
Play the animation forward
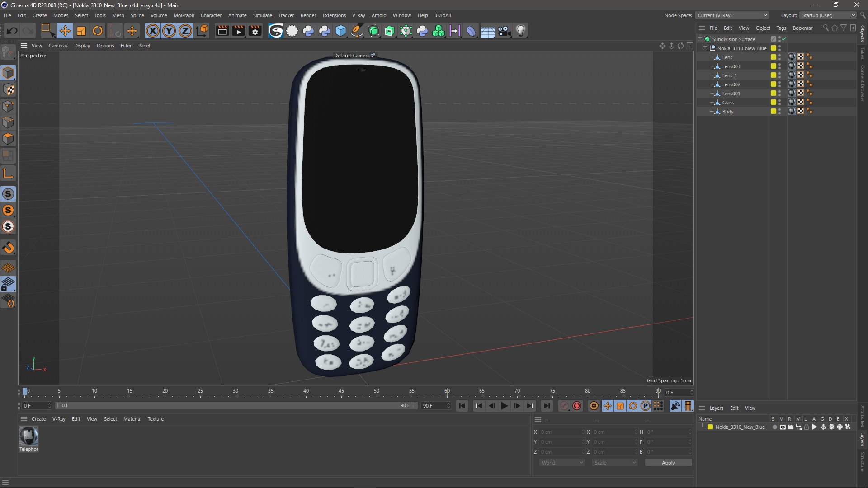click(504, 406)
